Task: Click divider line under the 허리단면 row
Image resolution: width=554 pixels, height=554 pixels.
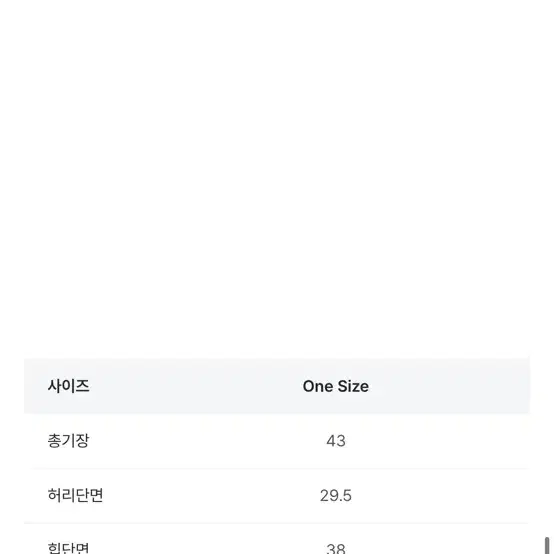Action: (277, 523)
